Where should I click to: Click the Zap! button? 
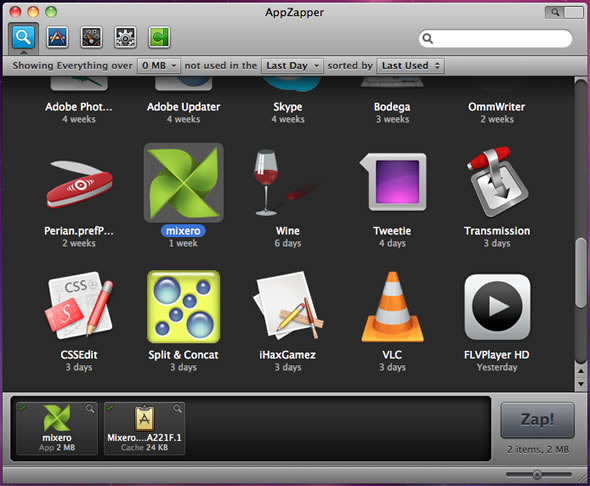pyautogui.click(x=537, y=420)
